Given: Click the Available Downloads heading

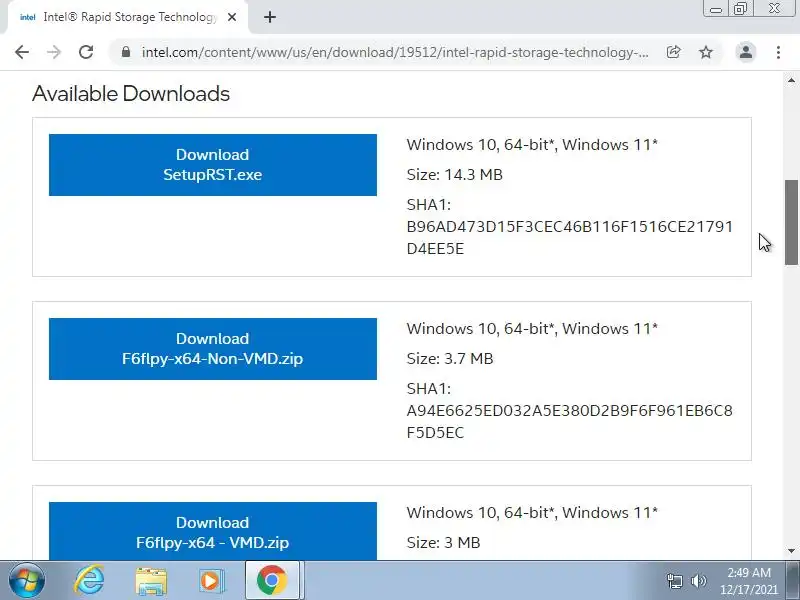Looking at the screenshot, I should [x=131, y=94].
